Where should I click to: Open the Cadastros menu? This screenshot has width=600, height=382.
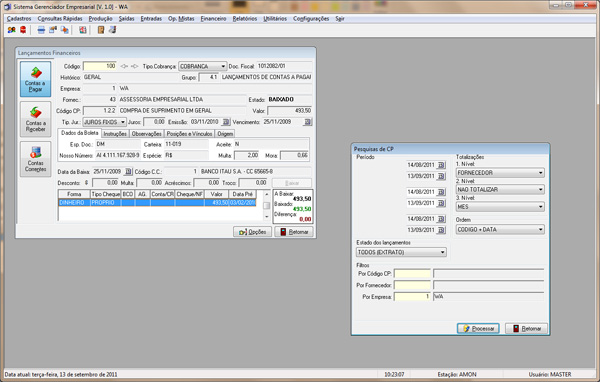[19, 18]
